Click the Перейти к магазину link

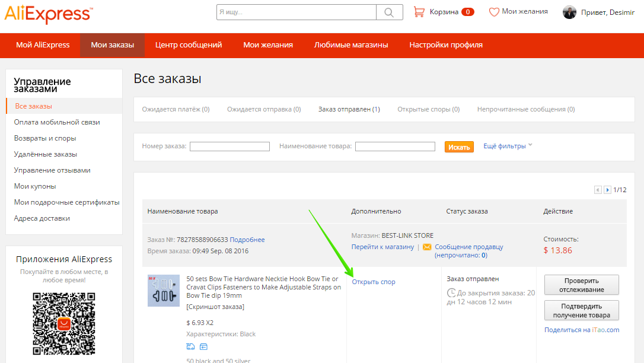click(x=383, y=247)
